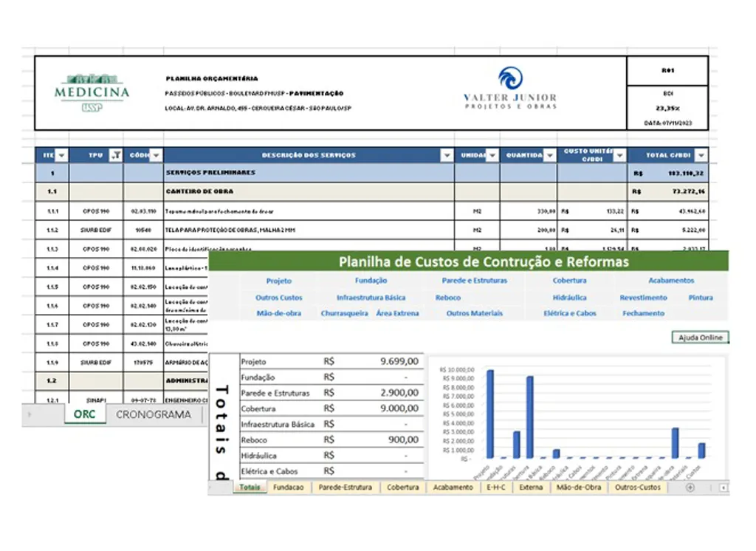Select the tallest Projeto bar in the chart
This screenshot has height=551, width=756.
coord(490,414)
